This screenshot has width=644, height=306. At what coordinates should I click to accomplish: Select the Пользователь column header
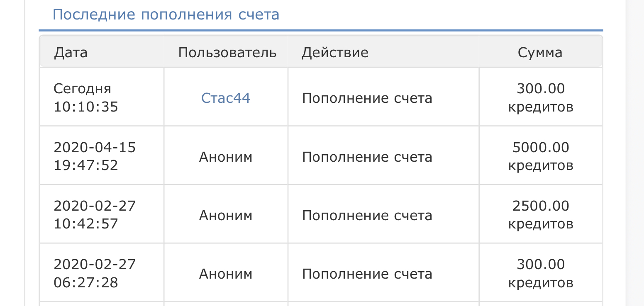point(227,53)
